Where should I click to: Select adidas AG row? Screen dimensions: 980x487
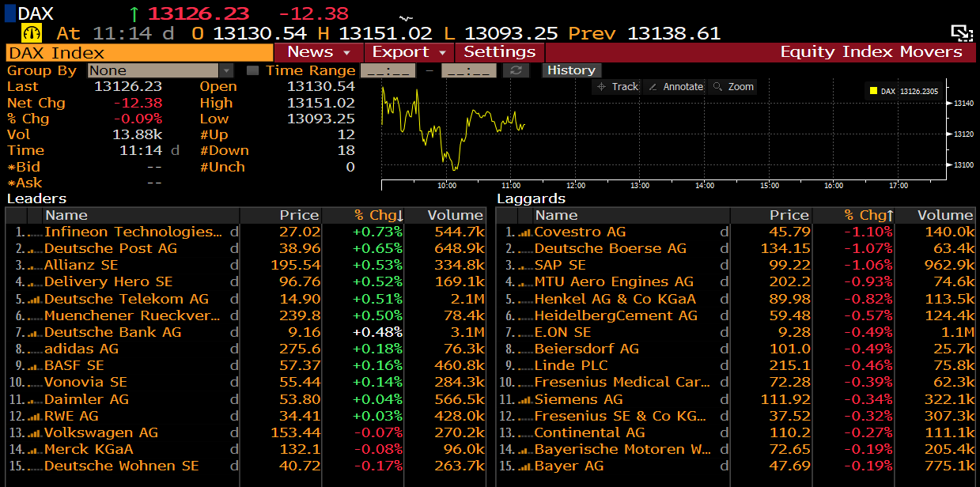coord(245,349)
